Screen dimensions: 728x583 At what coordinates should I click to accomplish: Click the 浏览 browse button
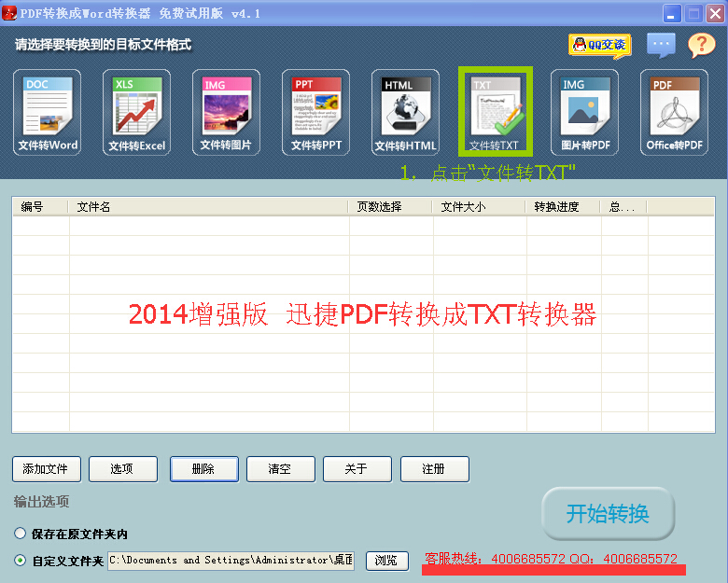[x=387, y=561]
